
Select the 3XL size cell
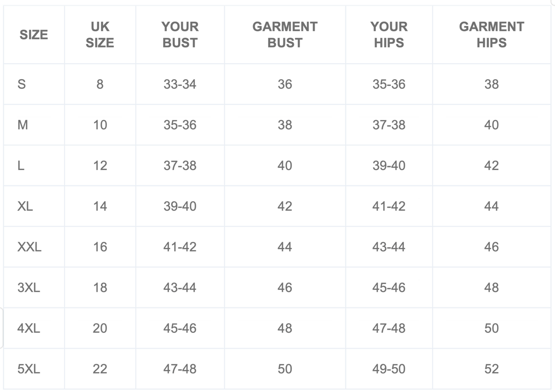[x=34, y=287]
